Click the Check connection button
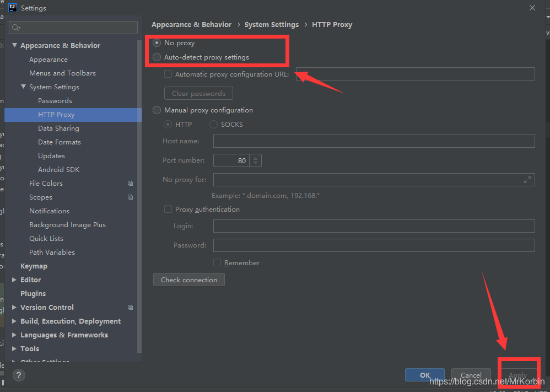 click(189, 280)
